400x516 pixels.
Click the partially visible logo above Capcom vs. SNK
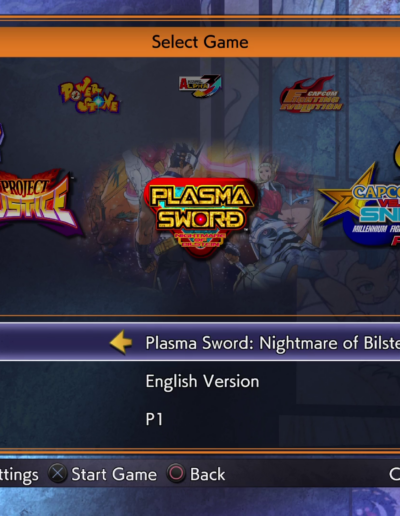click(397, 155)
